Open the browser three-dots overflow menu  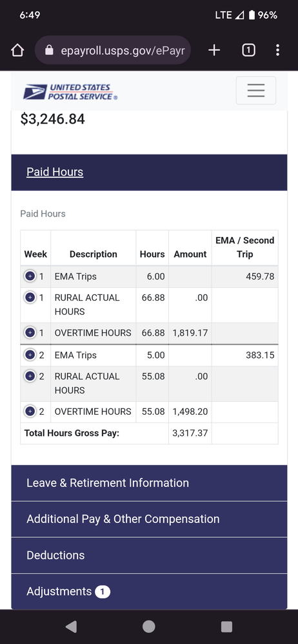(x=278, y=50)
